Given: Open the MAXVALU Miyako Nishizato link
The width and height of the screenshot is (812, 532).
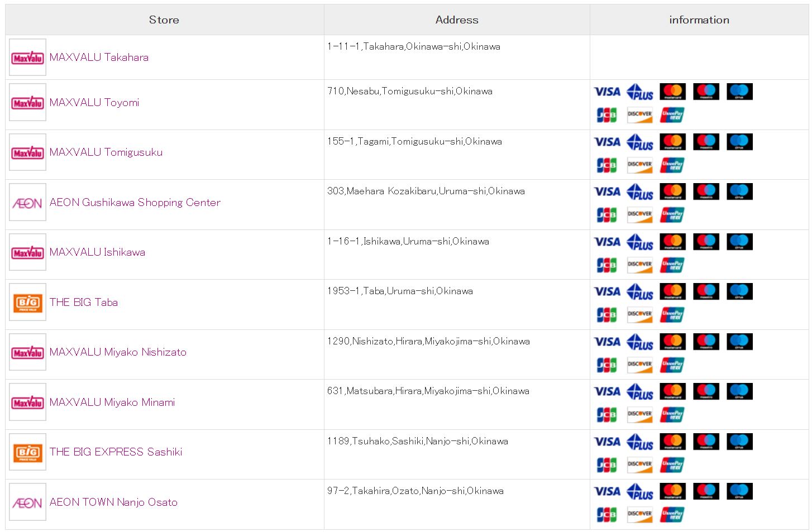Looking at the screenshot, I should pos(118,352).
